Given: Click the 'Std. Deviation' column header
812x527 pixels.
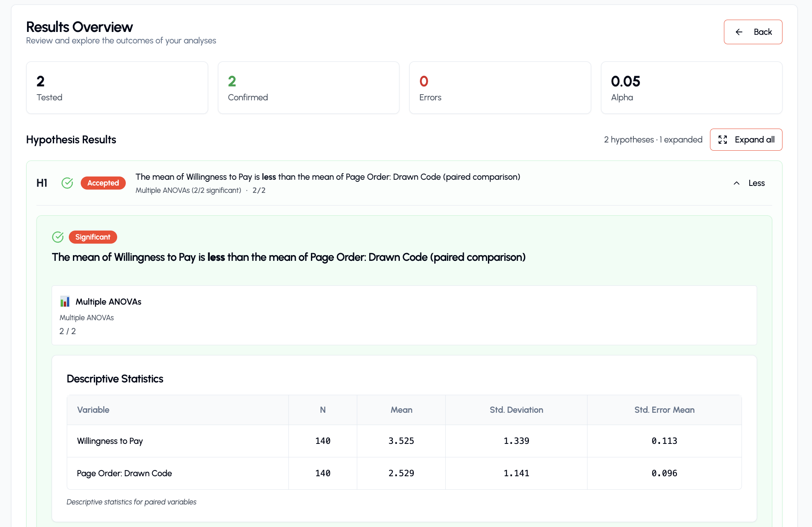Looking at the screenshot, I should click(x=516, y=410).
